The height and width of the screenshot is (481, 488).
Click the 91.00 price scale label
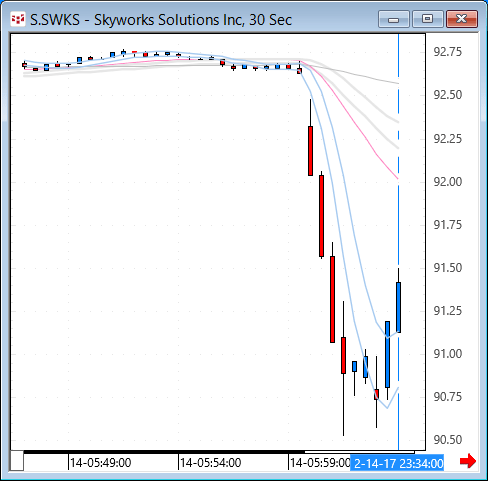(448, 354)
